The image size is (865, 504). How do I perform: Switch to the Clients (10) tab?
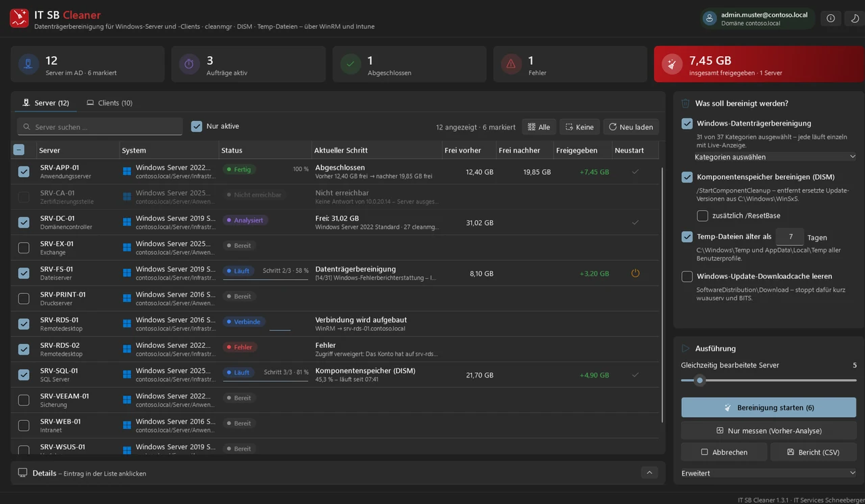tap(109, 103)
